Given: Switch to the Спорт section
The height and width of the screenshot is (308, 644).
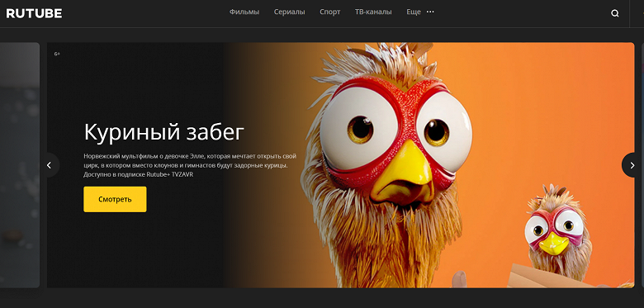Looking at the screenshot, I should tap(329, 12).
